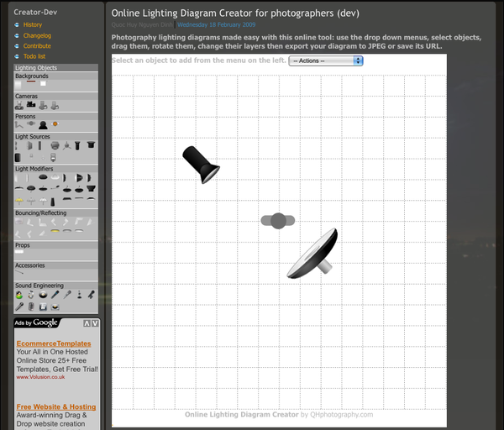Add the vintage ribbon microphone icon
504x430 pixels.
[x=31, y=307]
